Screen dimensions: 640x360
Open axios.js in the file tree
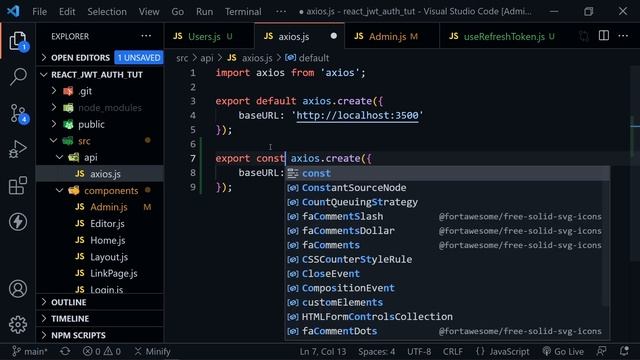100,174
